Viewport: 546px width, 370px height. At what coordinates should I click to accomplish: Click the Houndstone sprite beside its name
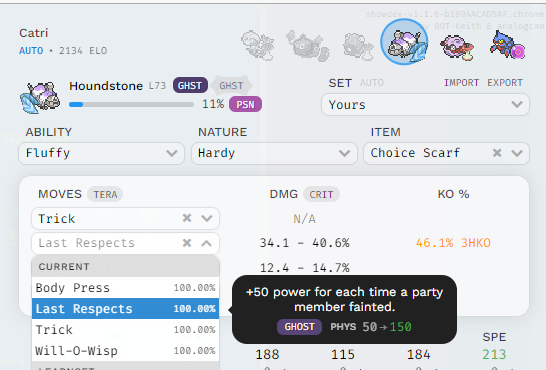tap(40, 97)
